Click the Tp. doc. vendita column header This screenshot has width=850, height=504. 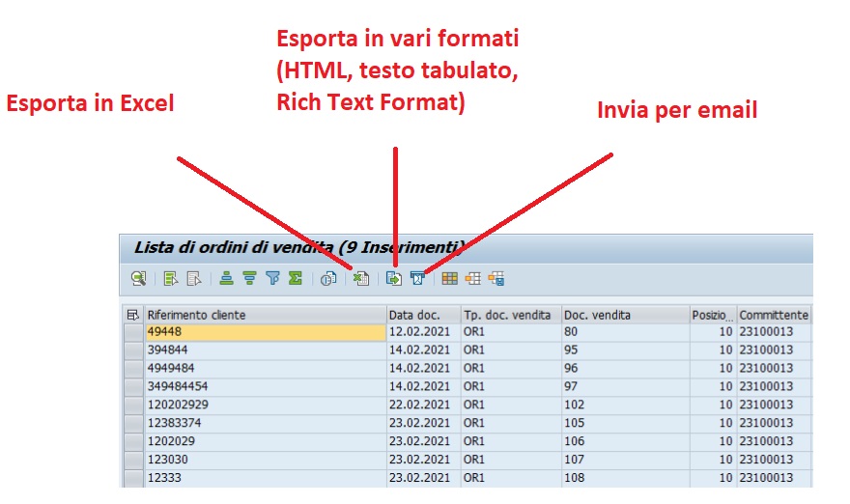click(511, 315)
